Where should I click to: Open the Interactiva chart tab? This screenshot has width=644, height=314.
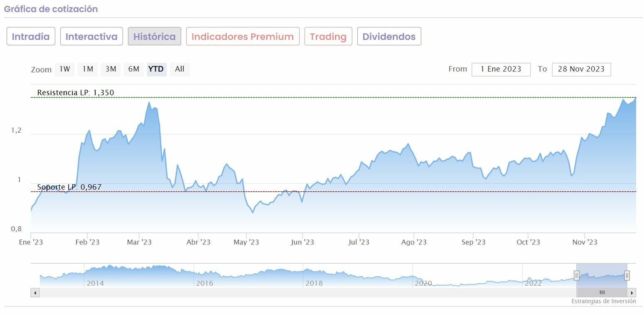click(x=91, y=37)
